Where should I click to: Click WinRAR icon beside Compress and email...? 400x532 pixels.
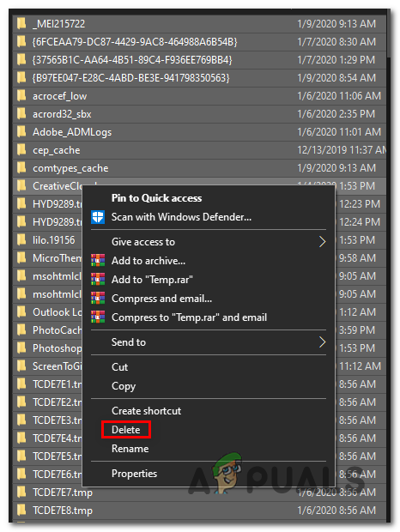[98, 299]
